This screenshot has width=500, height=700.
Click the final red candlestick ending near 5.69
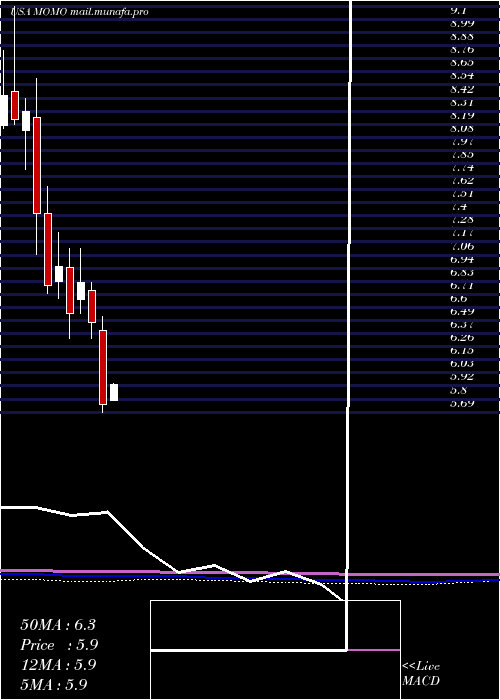coord(103,367)
